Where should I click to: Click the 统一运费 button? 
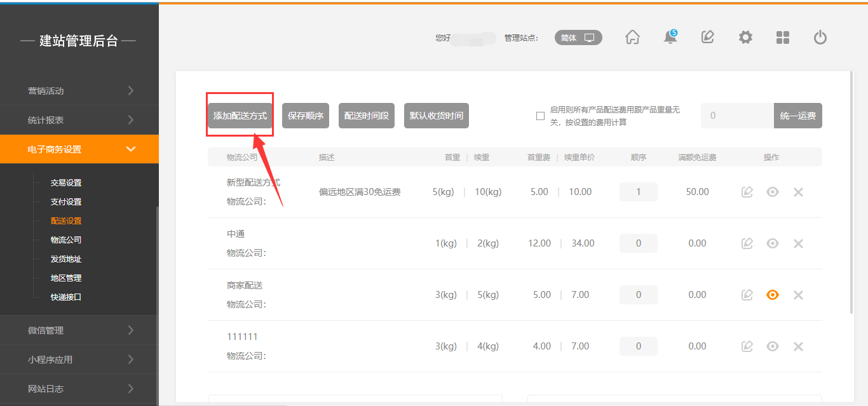(797, 116)
